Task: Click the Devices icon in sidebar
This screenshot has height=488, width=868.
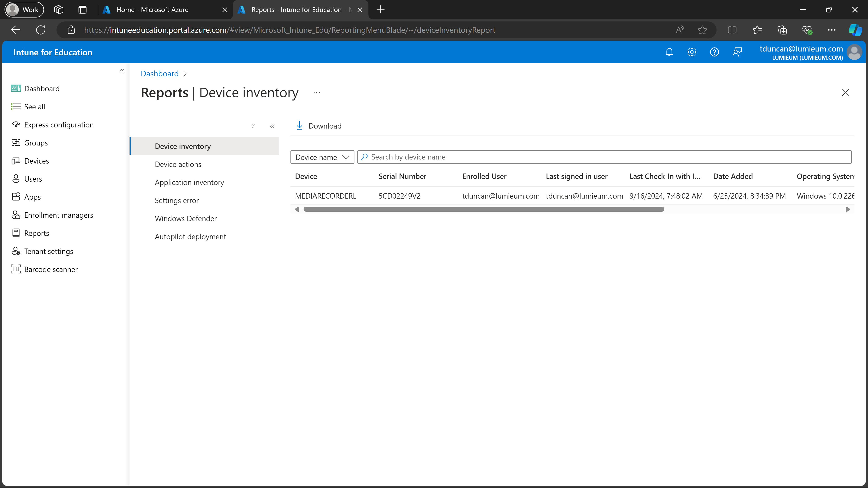Action: point(16,161)
